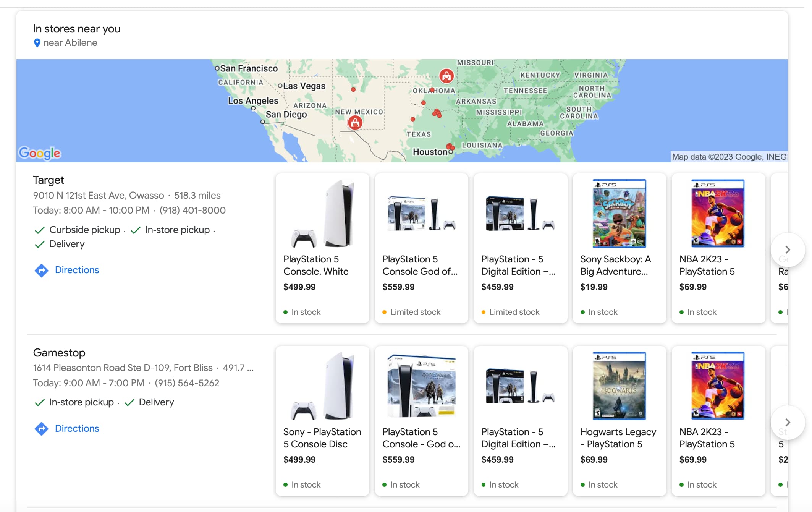This screenshot has height=512, width=812.
Task: Show next Gamestop products with right chevron
Action: pyautogui.click(x=787, y=422)
